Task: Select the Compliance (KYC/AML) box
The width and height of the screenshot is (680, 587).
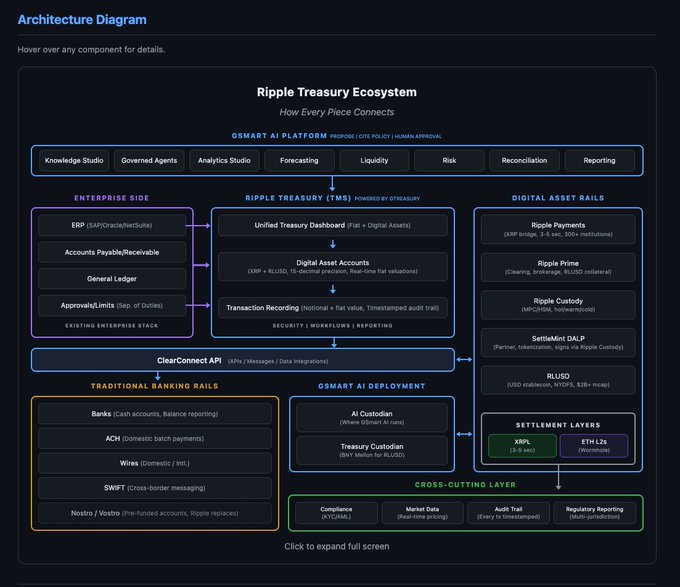Action: tap(337, 513)
